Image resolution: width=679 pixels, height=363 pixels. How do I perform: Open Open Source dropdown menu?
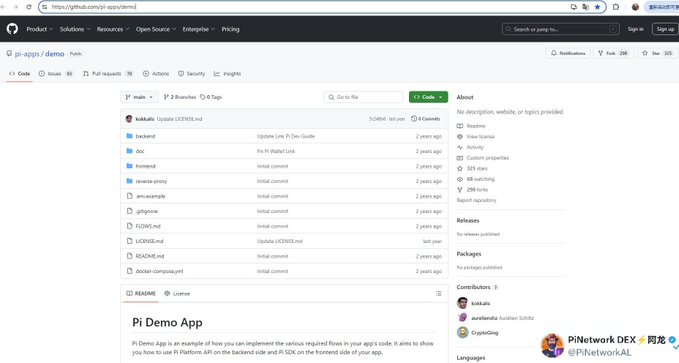pyautogui.click(x=155, y=29)
